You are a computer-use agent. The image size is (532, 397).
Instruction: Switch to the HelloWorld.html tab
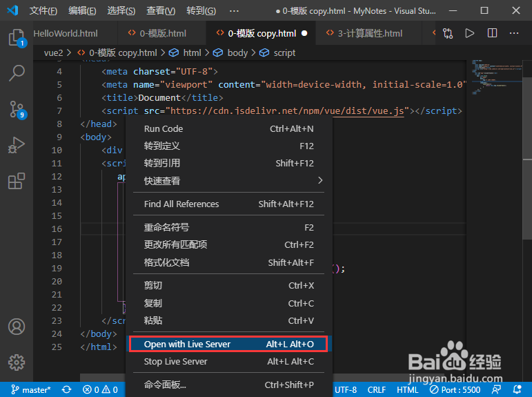(66, 33)
